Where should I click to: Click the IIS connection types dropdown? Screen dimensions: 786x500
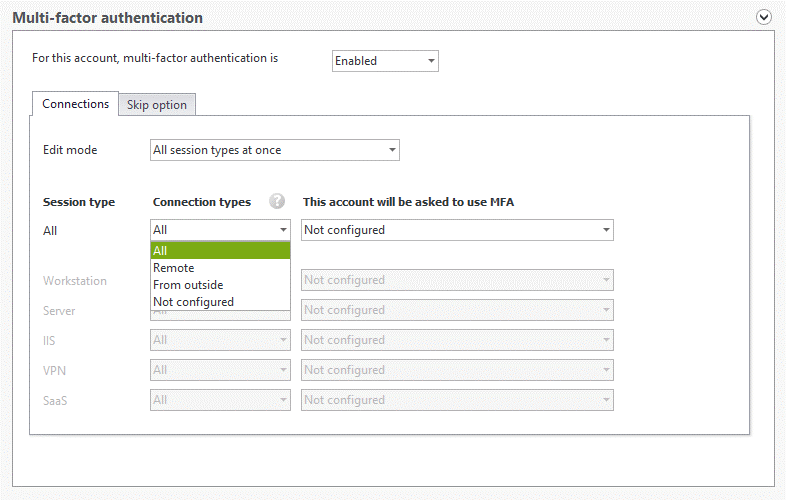(x=221, y=340)
